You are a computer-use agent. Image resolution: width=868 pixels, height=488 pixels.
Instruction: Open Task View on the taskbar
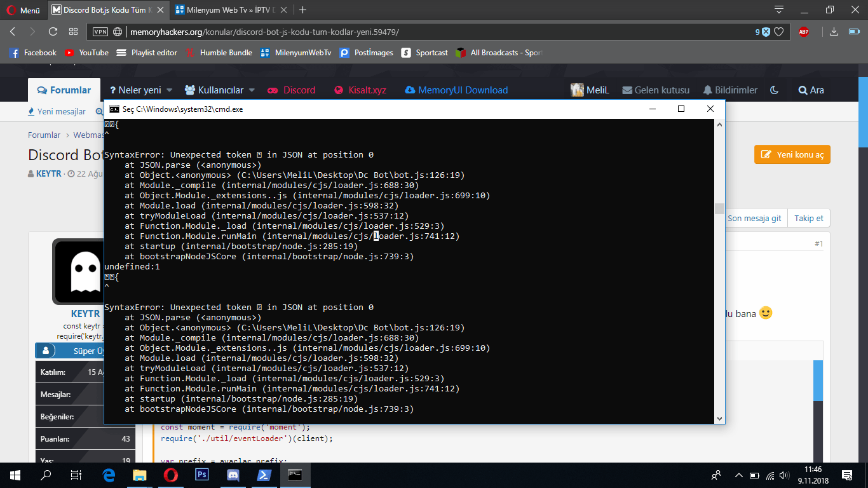(76, 475)
